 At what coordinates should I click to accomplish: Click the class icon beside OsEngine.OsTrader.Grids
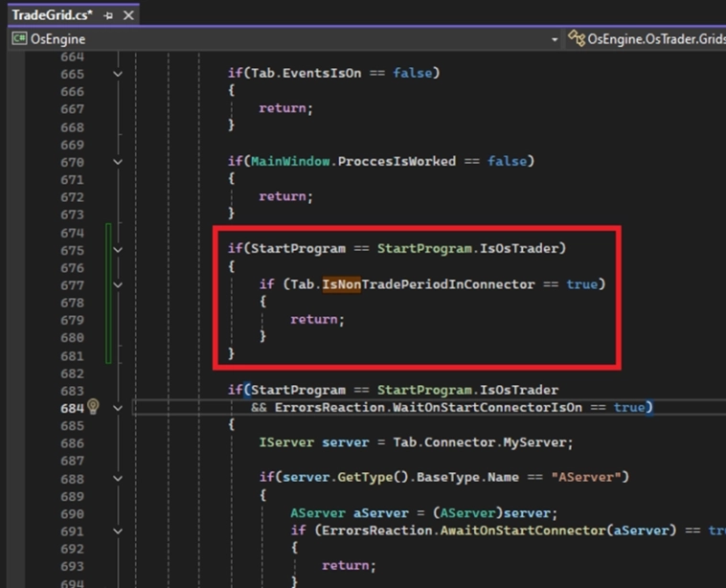pos(577,39)
